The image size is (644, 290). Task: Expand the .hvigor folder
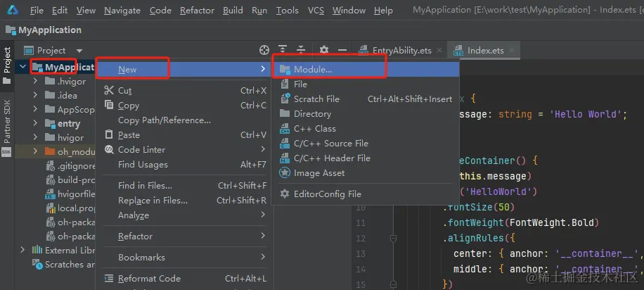[36, 81]
